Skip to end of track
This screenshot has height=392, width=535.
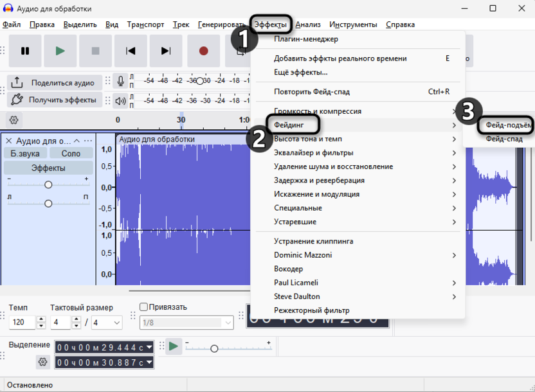(166, 51)
